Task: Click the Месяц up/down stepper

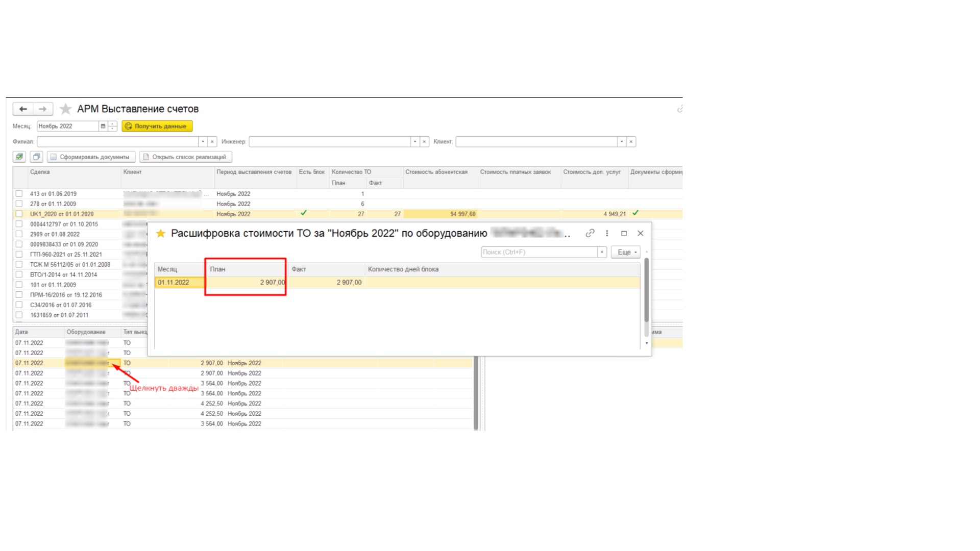Action: pyautogui.click(x=113, y=126)
